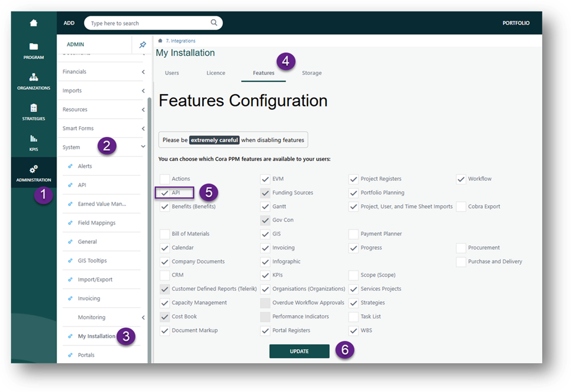The image size is (571, 392).
Task: Click the gear icon beside General
Action: click(x=70, y=242)
